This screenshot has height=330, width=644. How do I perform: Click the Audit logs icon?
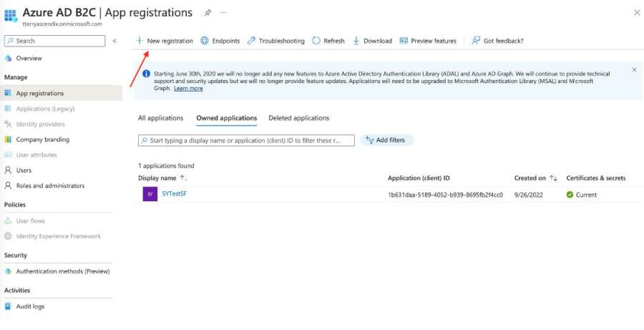8,306
